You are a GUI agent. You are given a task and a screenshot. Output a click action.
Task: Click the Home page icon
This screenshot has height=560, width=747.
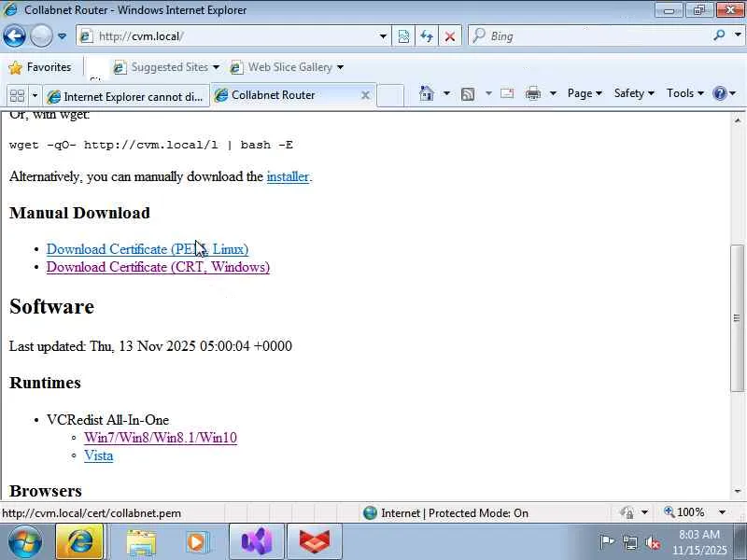427,93
